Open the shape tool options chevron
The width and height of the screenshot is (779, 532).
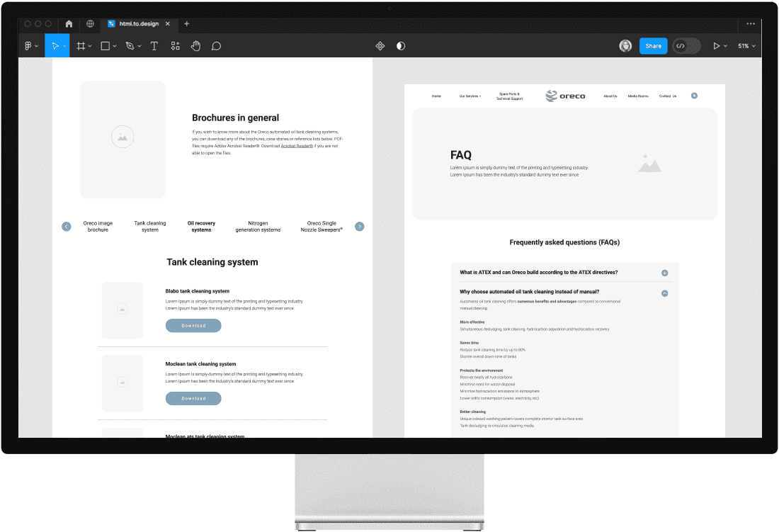pos(114,46)
